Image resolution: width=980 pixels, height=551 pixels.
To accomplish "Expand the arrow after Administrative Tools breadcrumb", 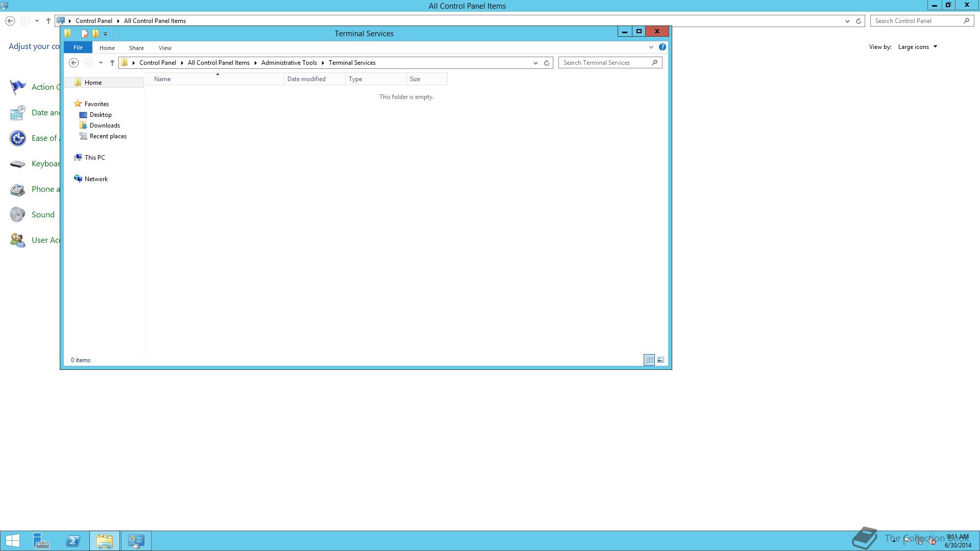I will pyautogui.click(x=323, y=63).
